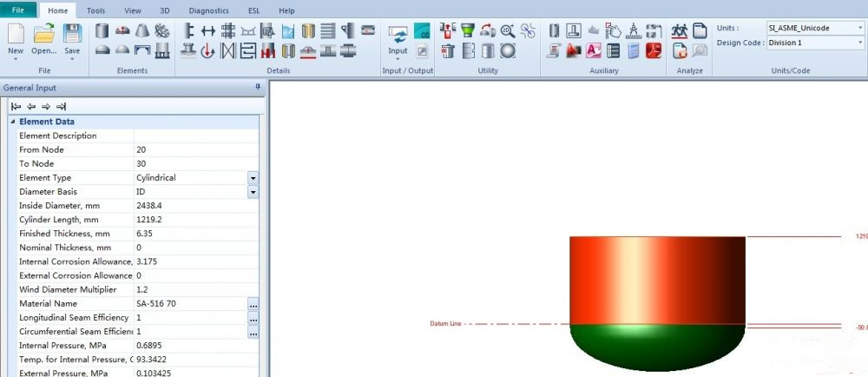Switch to the 3D ribbon tab
The width and height of the screenshot is (868, 377).
pos(165,10)
